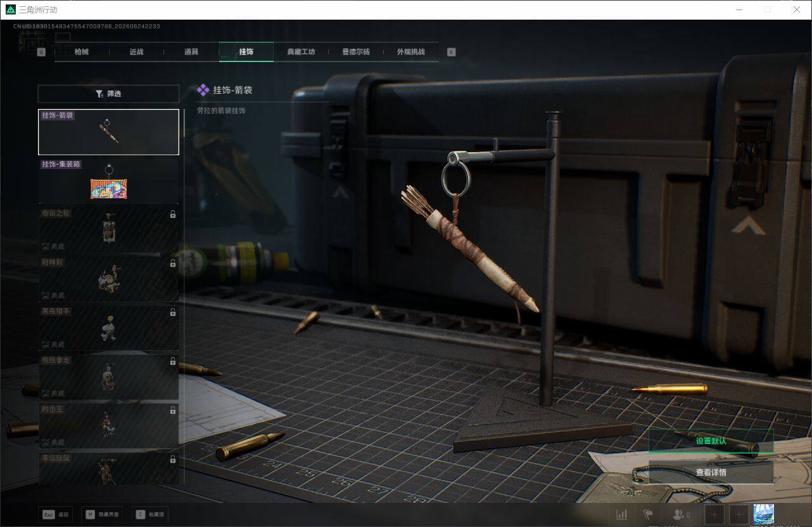The image size is (812, 527).
Task: Click the 典藏 badge icon on 射击王
Action: point(46,442)
